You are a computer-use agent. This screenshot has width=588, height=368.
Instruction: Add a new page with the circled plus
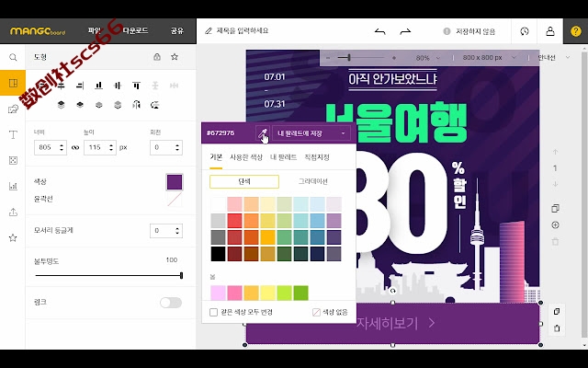(x=555, y=224)
